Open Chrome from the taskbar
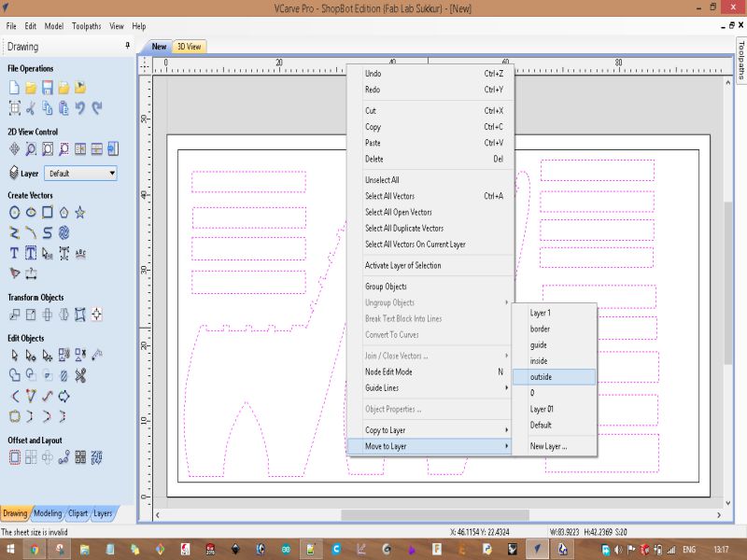Viewport: 747px width, 560px height. pyautogui.click(x=35, y=549)
